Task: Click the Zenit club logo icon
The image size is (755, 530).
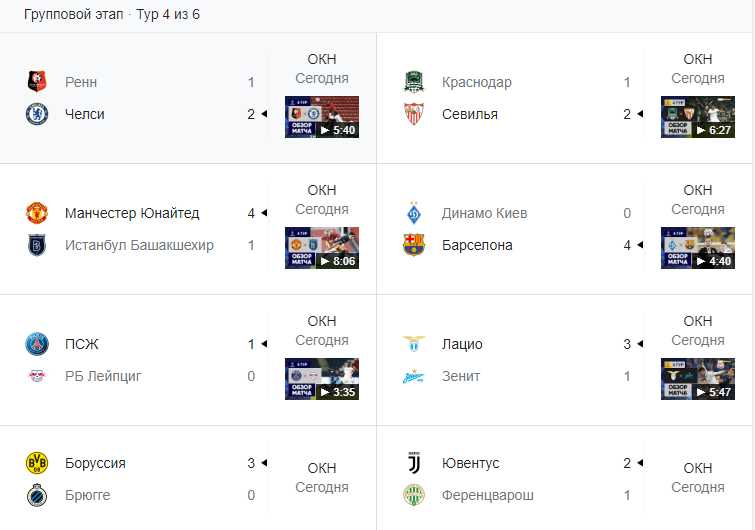Action: (x=414, y=376)
